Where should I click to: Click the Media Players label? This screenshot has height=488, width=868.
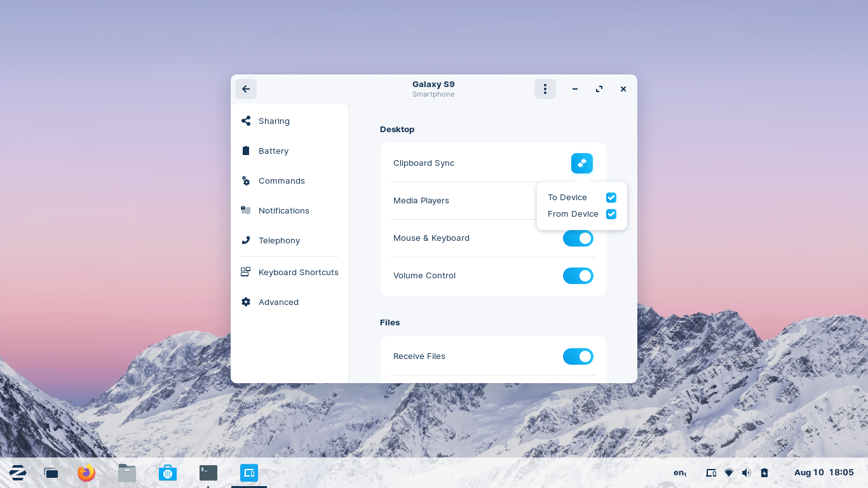pos(421,200)
